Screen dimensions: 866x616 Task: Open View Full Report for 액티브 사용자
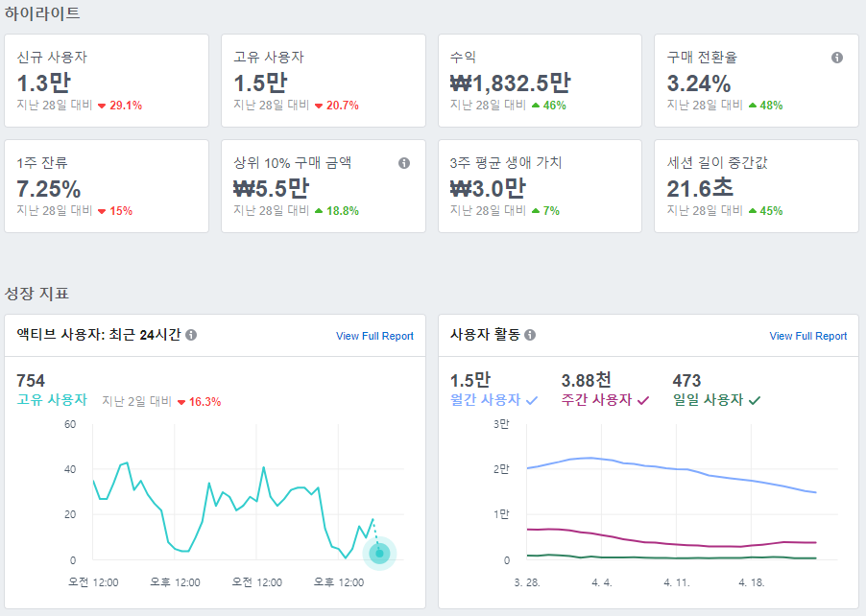click(373, 336)
